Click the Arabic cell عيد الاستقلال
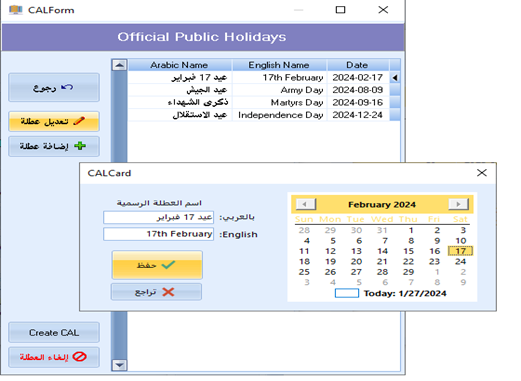Image resolution: width=521 pixels, height=381 pixels. [x=180, y=115]
